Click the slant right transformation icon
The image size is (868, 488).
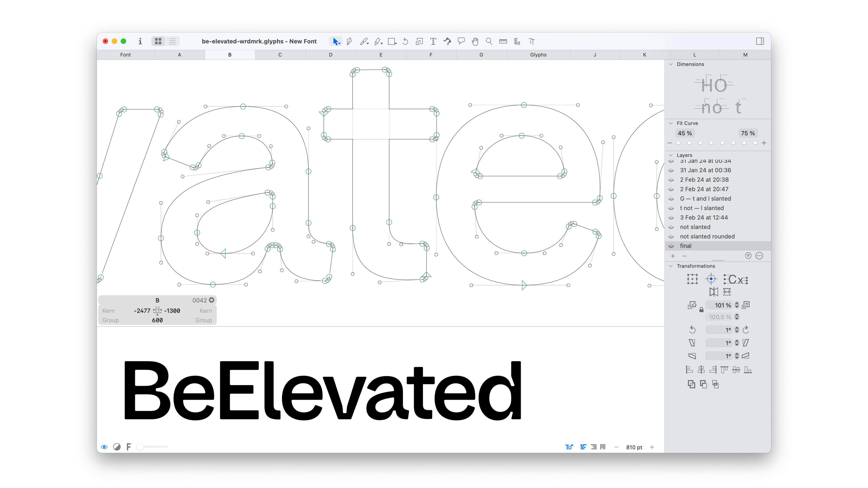pyautogui.click(x=746, y=343)
